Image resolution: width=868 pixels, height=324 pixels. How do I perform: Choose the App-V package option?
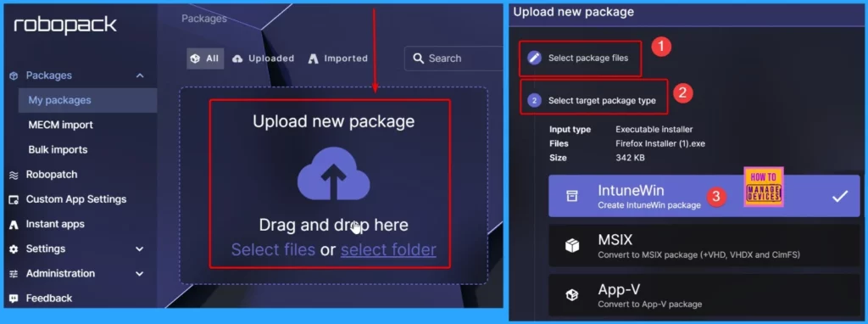704,295
